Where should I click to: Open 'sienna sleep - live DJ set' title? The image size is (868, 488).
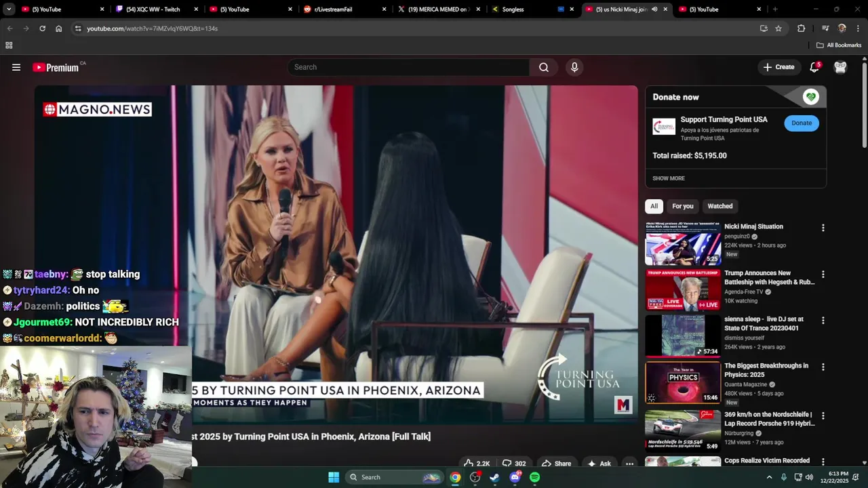click(x=764, y=323)
